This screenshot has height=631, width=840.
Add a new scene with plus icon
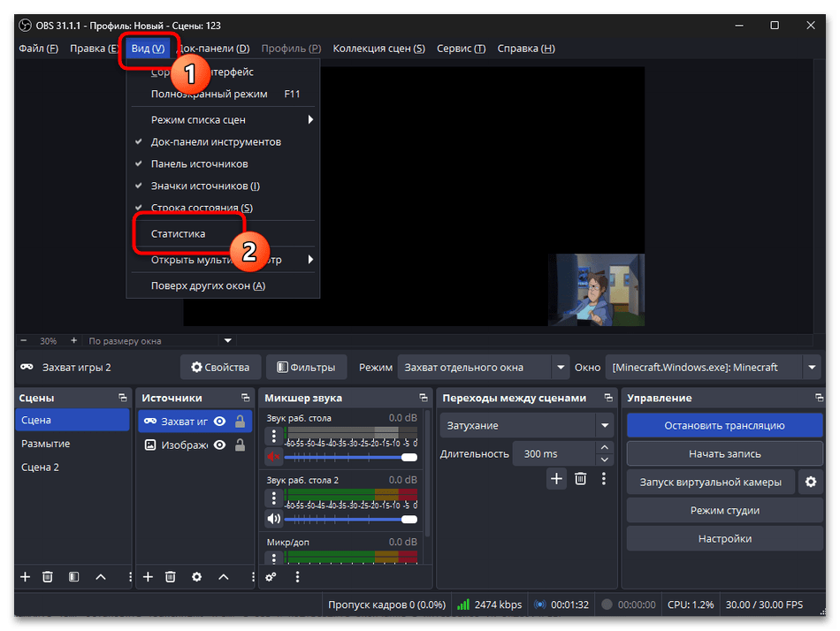(x=25, y=576)
